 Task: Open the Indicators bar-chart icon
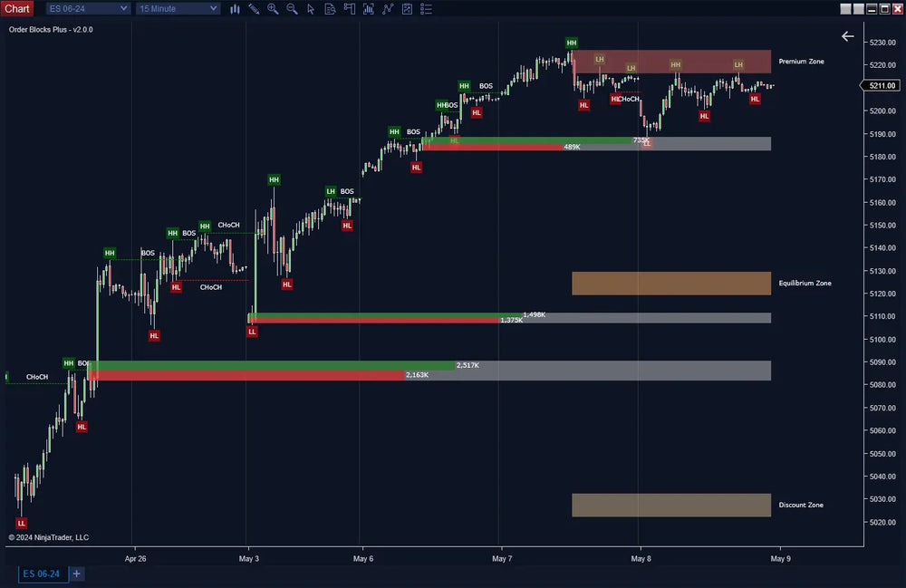369,9
